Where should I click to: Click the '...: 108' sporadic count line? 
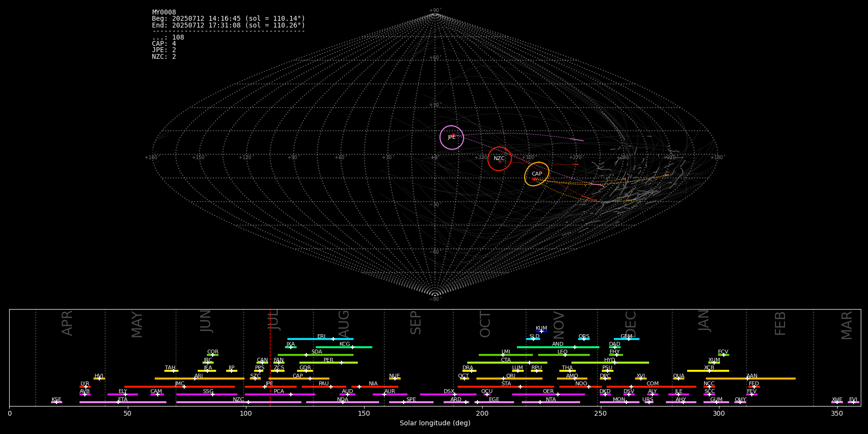pos(168,38)
